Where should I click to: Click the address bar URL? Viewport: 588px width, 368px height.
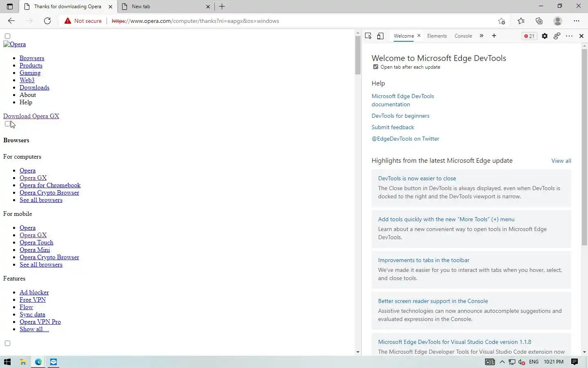(195, 21)
